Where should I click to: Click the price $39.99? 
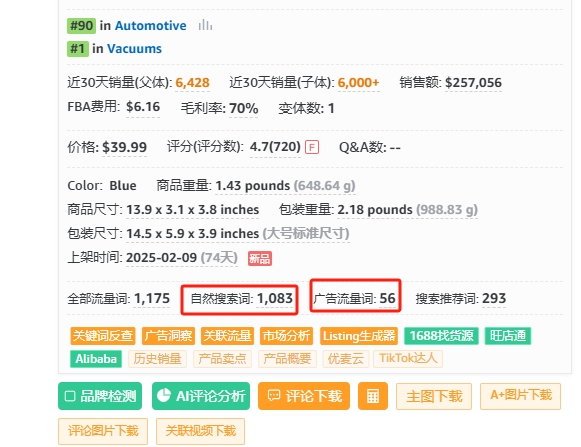(124, 147)
